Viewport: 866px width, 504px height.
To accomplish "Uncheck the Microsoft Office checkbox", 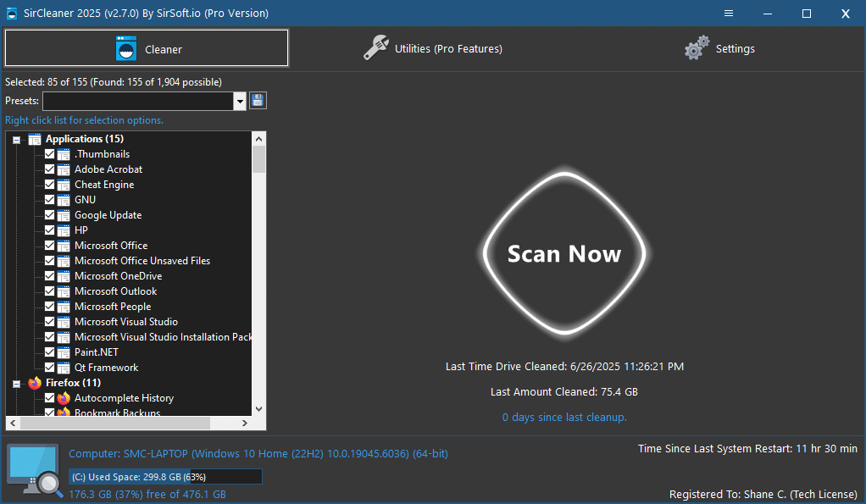I will 50,245.
